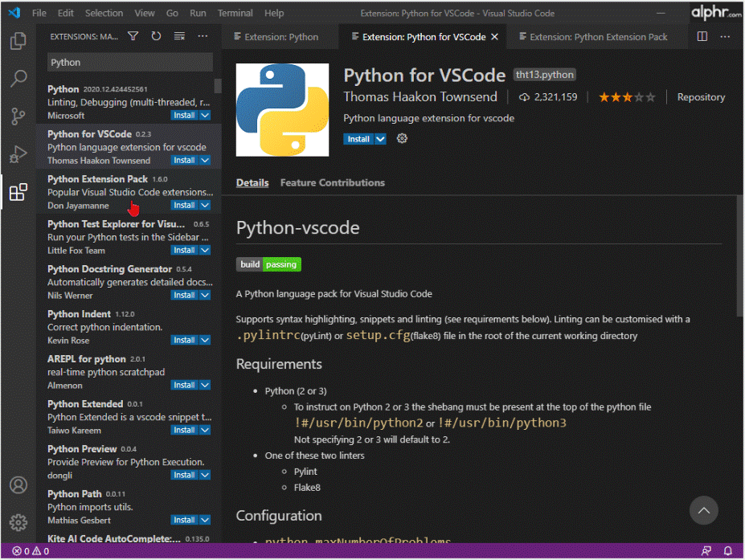
Task: Split the editor to the right
Action: 702,37
